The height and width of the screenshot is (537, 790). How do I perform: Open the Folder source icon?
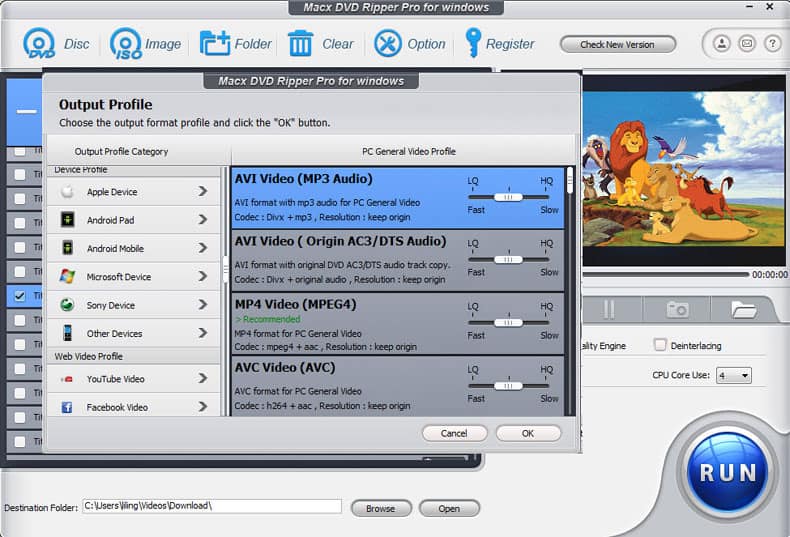(215, 43)
